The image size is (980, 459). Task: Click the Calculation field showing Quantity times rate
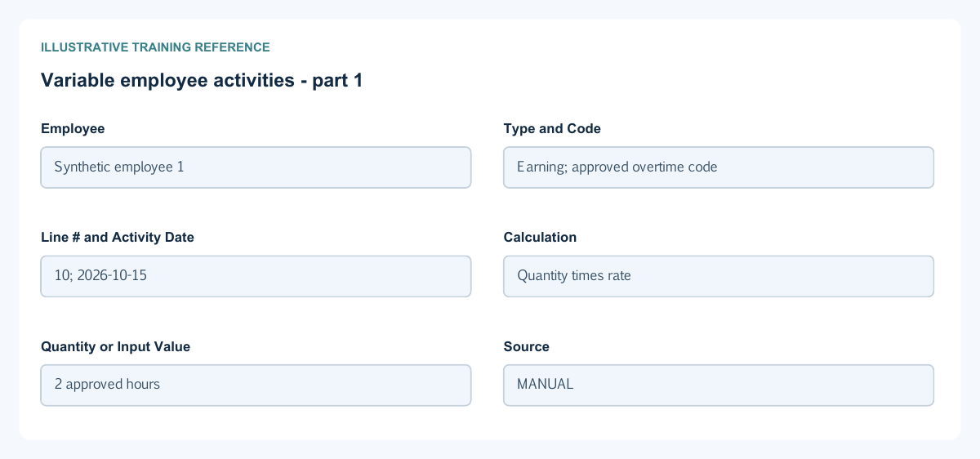point(719,276)
